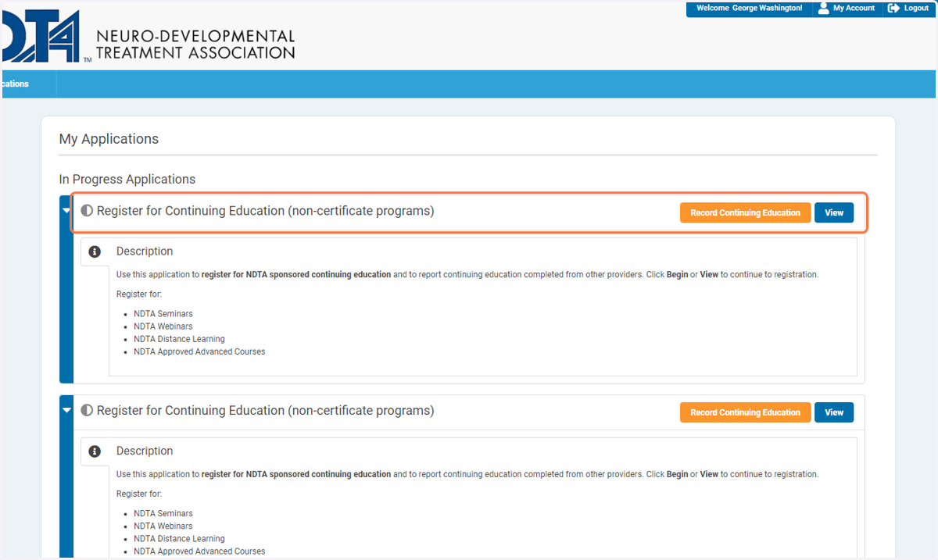Viewport: 938px width, 560px height.
Task: Click View button in first application
Action: point(834,212)
